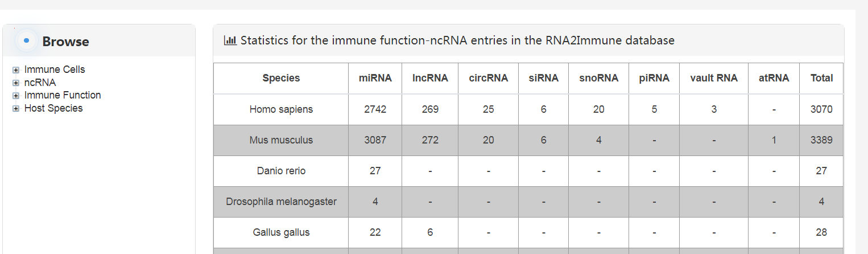
Task: Click the Statistics panel heading text
Action: tap(457, 40)
